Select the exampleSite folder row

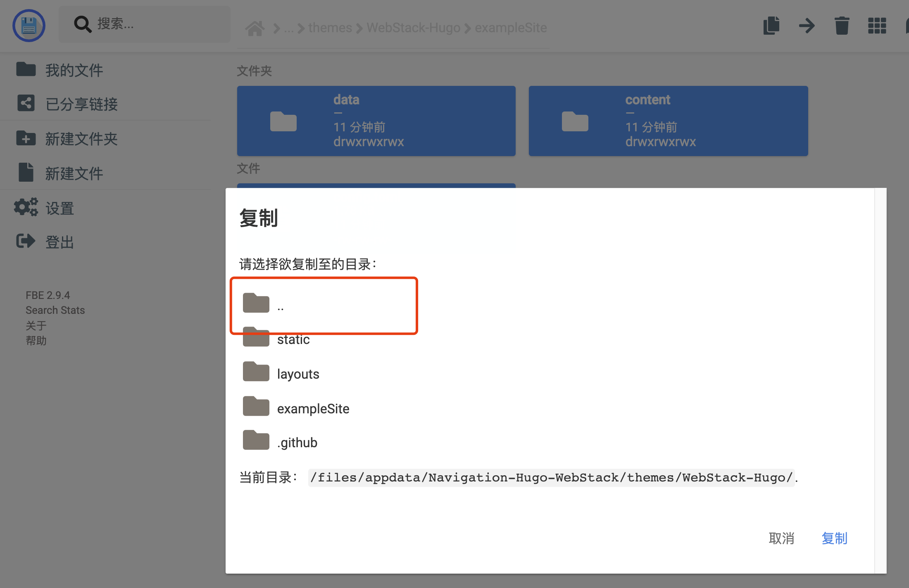tap(313, 408)
